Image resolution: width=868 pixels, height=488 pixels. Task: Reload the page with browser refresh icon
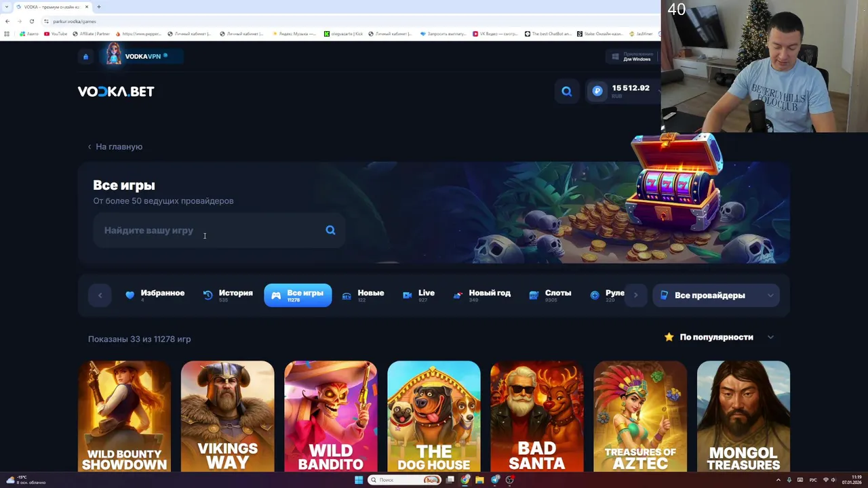pos(31,21)
